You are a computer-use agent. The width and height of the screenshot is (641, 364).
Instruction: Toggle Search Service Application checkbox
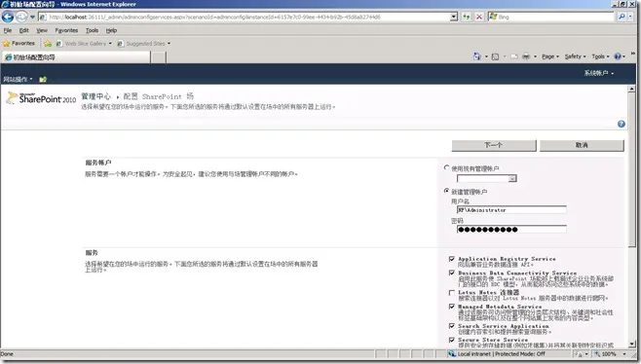[452, 326]
